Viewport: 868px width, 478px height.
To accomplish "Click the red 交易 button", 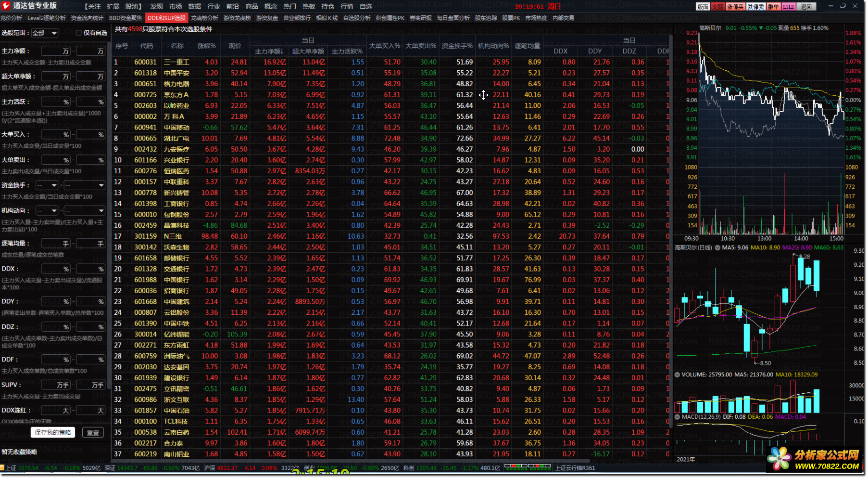I will pos(717,7).
